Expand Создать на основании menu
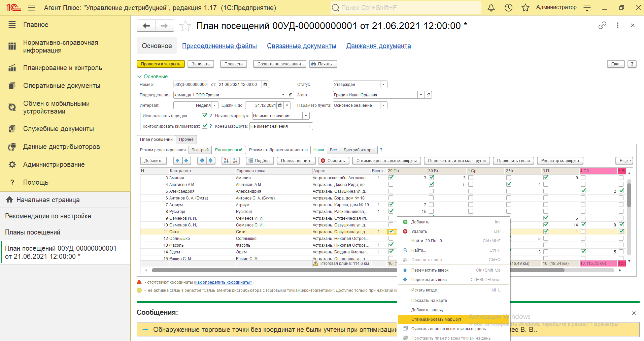 [279, 64]
